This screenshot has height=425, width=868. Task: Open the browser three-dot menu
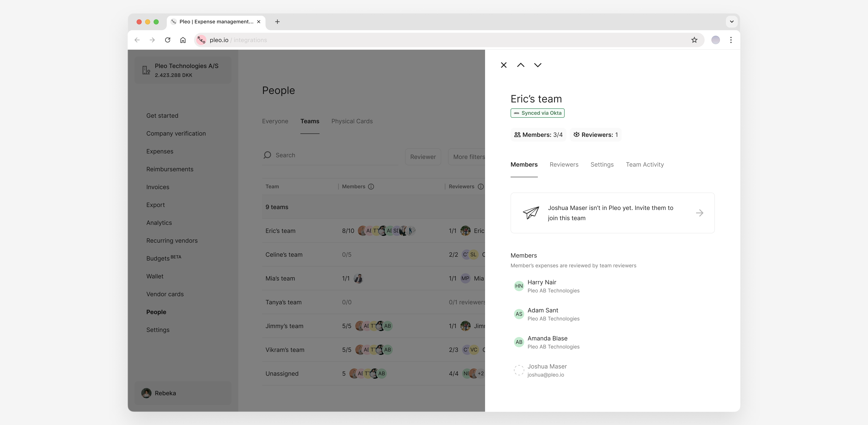point(731,40)
